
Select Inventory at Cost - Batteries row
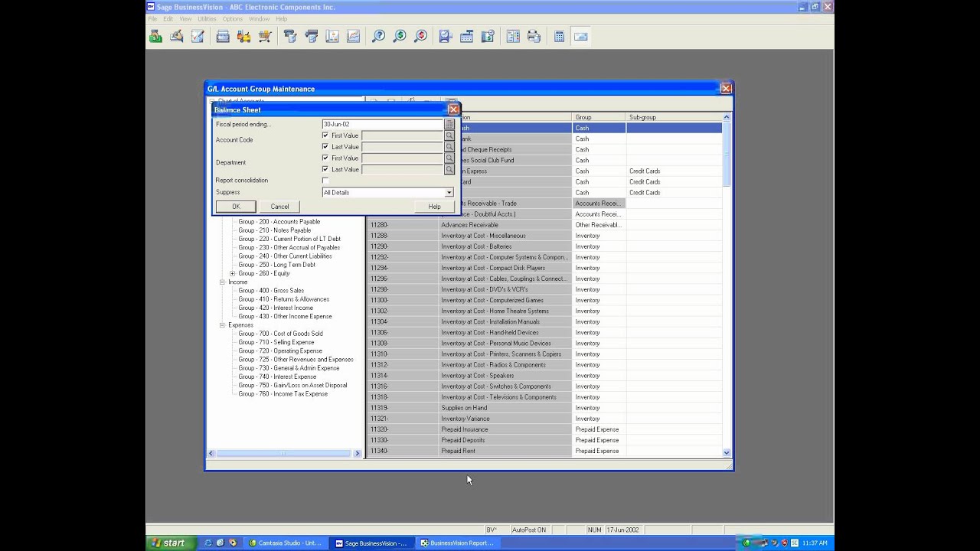tap(545, 246)
